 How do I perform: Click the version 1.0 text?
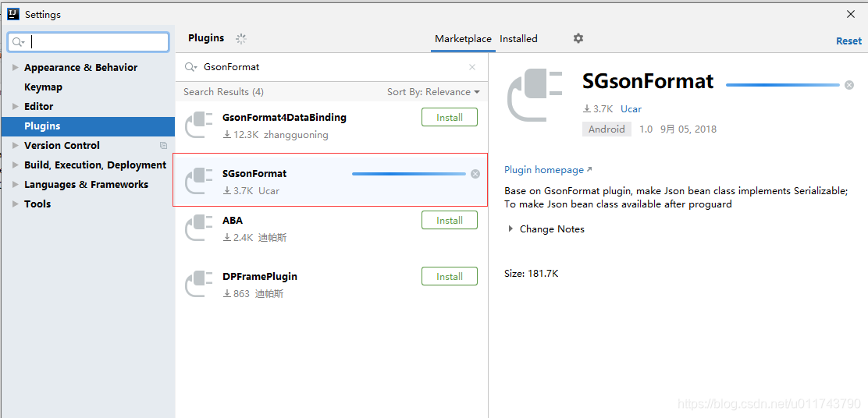click(646, 129)
